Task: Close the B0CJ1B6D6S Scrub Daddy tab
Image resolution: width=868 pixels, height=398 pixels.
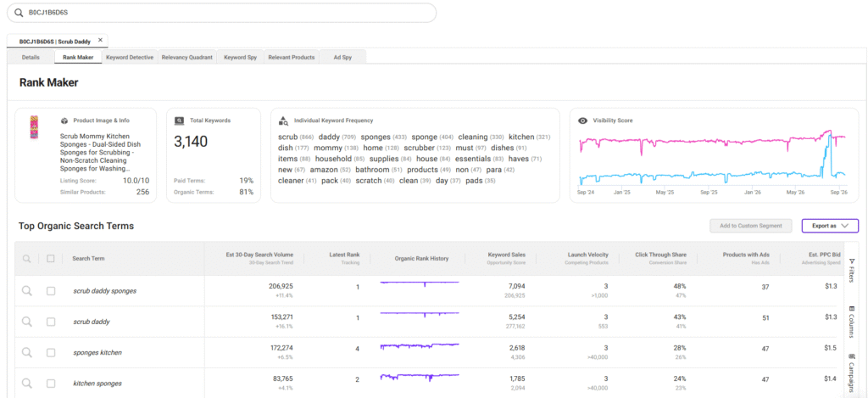Action: pos(100,40)
